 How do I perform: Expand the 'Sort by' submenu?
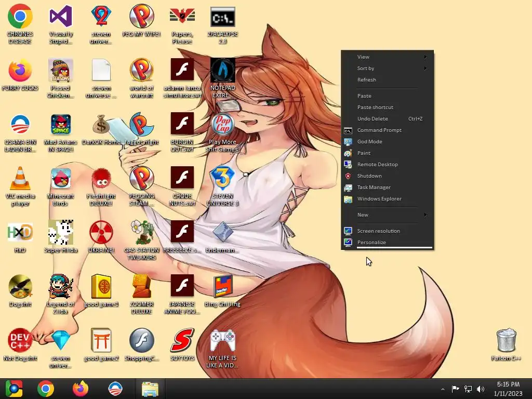click(x=387, y=68)
